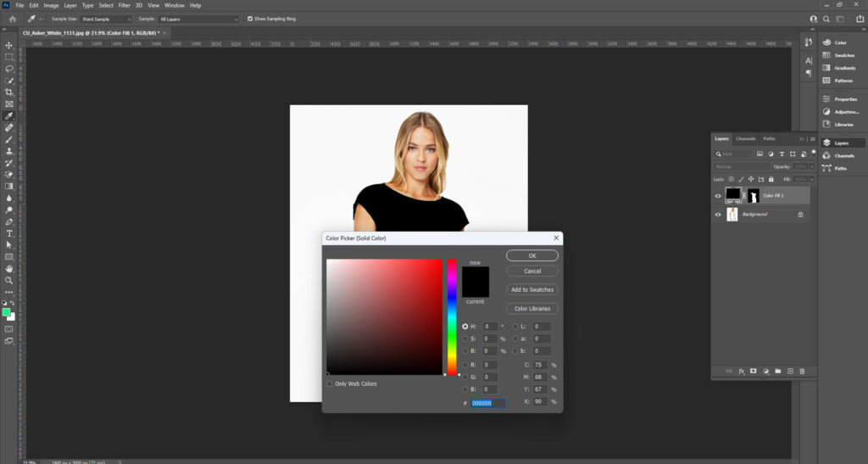Select the Lasso tool
Viewport: 868px width, 464px height.
[8, 69]
